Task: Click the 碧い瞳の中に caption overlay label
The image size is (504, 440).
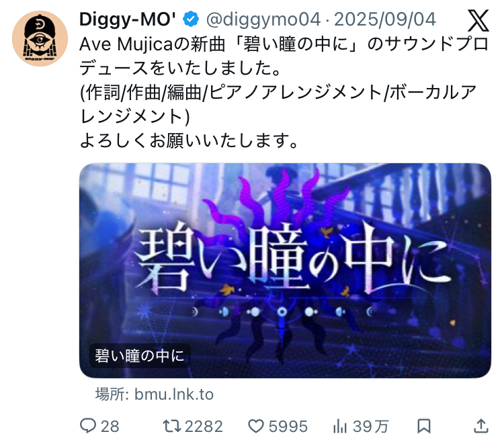Action: click(x=140, y=356)
